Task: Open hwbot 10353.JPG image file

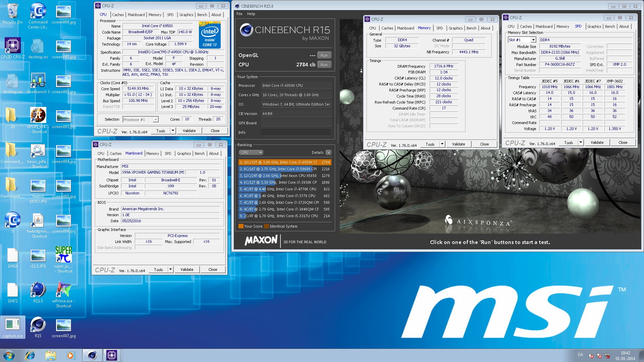Action: [x=38, y=190]
